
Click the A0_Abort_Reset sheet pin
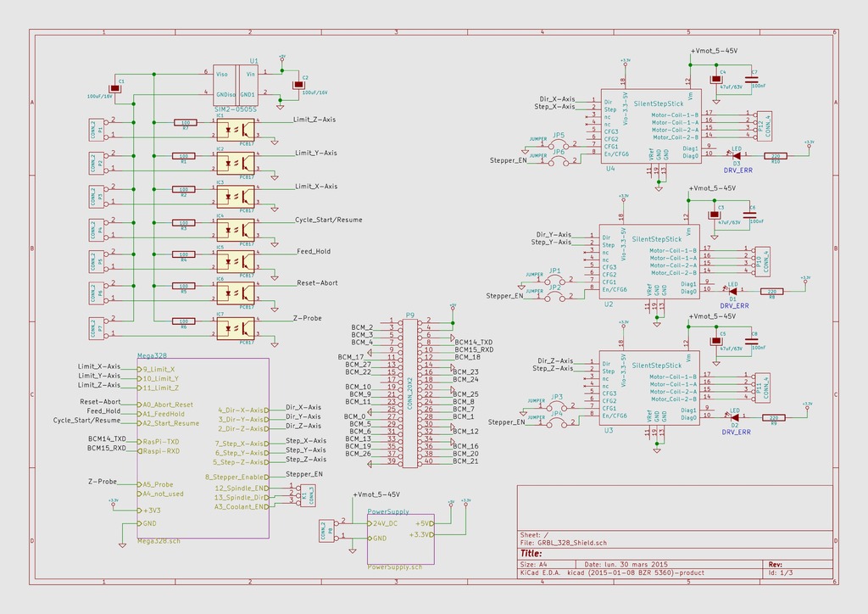(165, 405)
